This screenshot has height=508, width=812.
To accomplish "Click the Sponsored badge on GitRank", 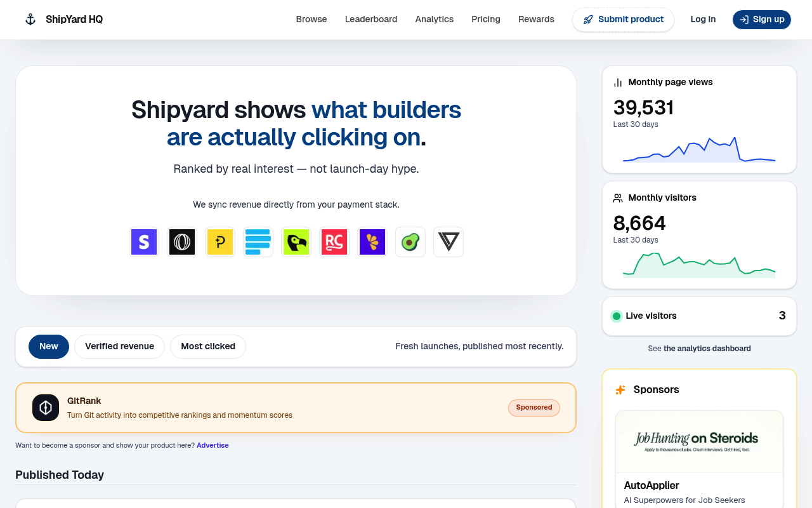I will [534, 408].
